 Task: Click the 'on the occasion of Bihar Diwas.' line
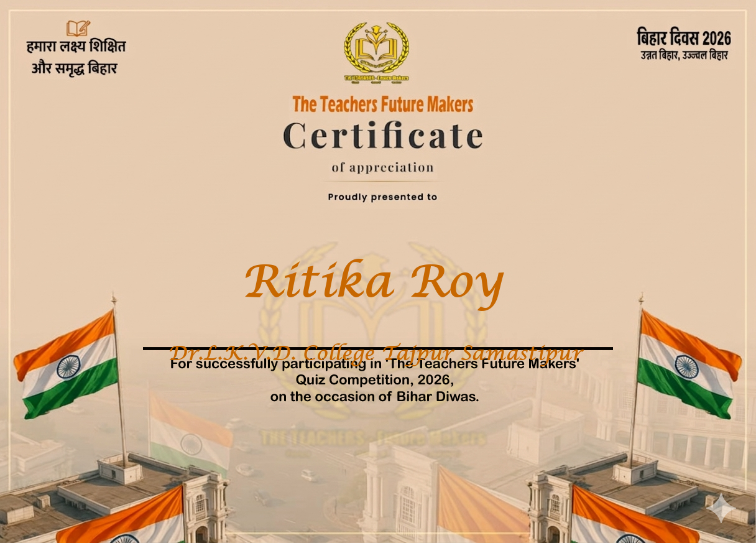374,397
